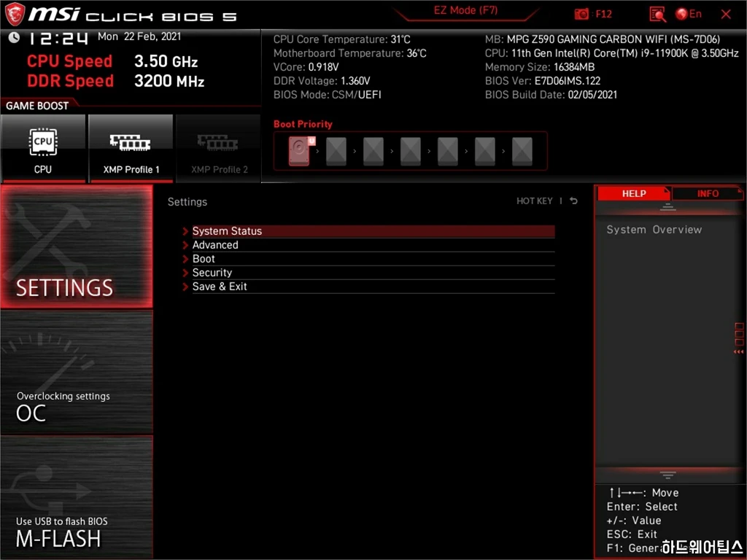Click the BIOS Ver E7D06IMS.122 text
Viewport: 747px width, 560px height.
coord(543,80)
